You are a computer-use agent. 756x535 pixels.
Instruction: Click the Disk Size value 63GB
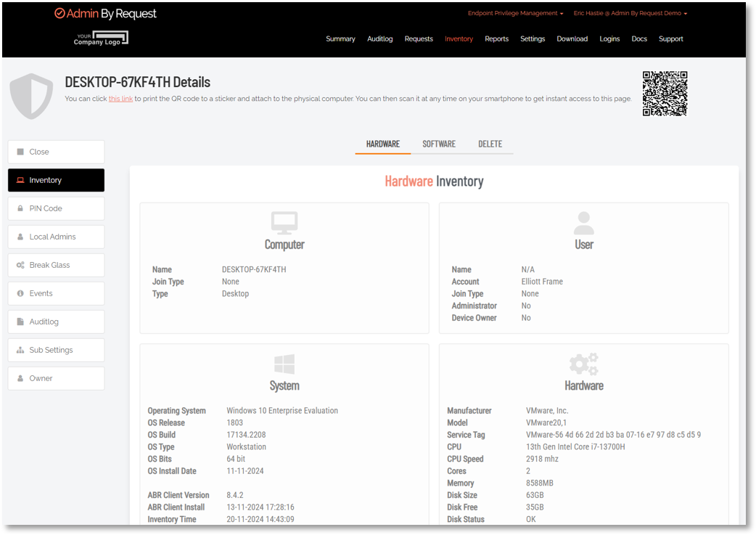535,496
